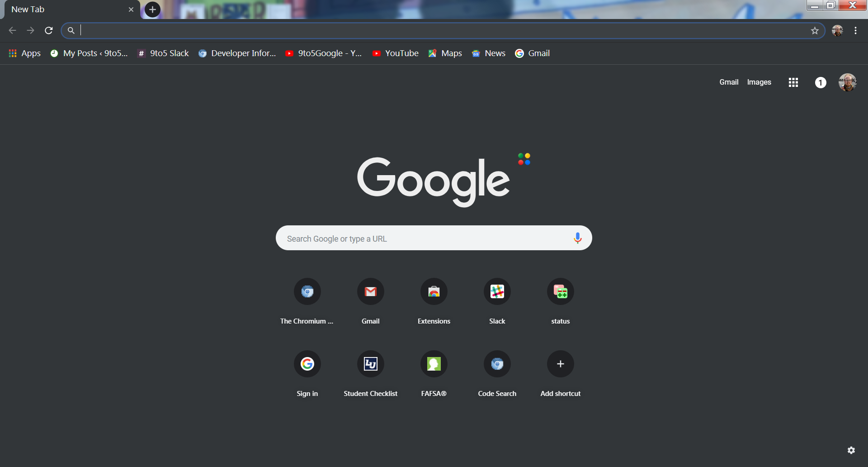Viewport: 868px width, 467px height.
Task: Open the Code Search shortcut
Action: pos(497,364)
